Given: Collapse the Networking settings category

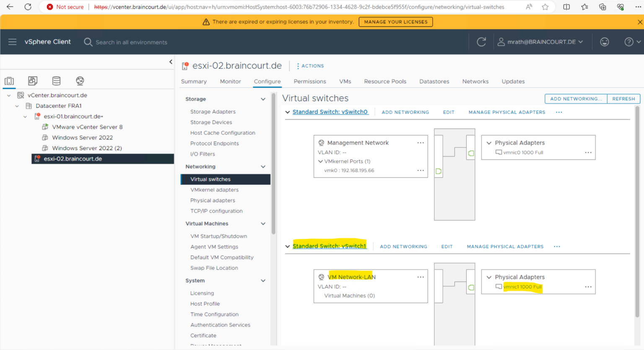Looking at the screenshot, I should 263,167.
